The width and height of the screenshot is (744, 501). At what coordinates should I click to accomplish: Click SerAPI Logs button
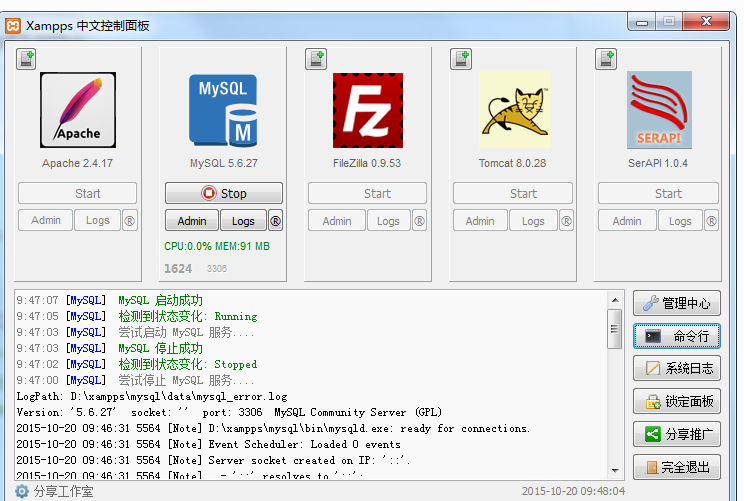pos(680,221)
